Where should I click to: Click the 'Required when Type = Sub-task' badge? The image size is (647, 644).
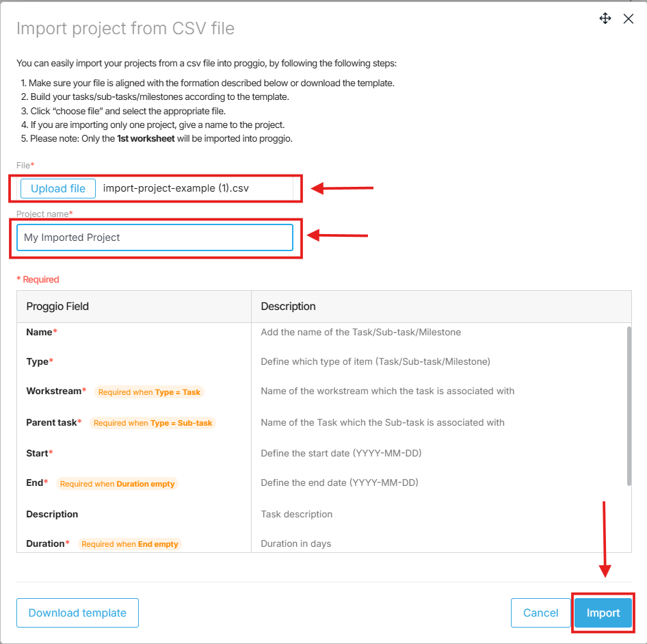pyautogui.click(x=153, y=423)
